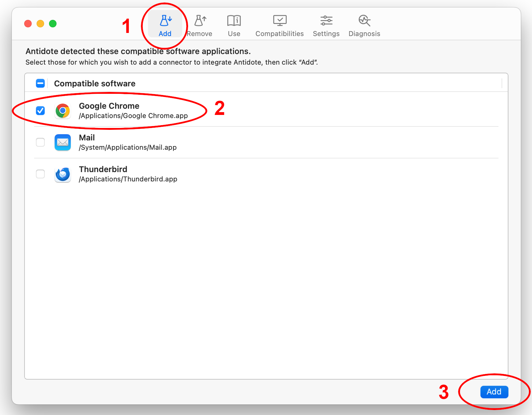
Task: Select the Google Chrome row name
Action: (x=109, y=106)
